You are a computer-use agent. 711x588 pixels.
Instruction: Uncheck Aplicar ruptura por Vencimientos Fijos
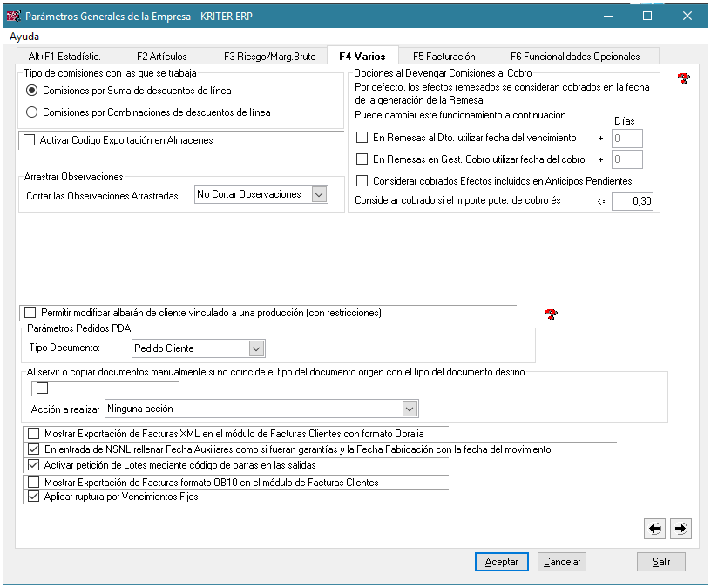point(34,497)
